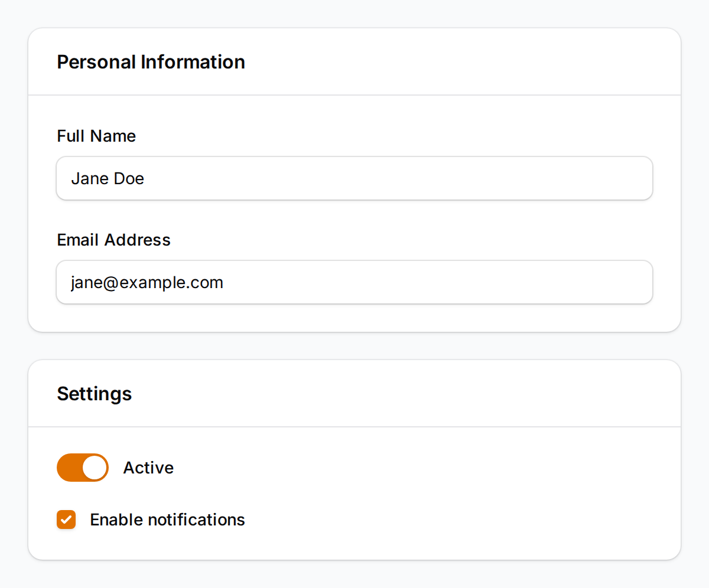The width and height of the screenshot is (709, 588).
Task: Click the white checkmark icon for notifications
Action: tap(66, 520)
